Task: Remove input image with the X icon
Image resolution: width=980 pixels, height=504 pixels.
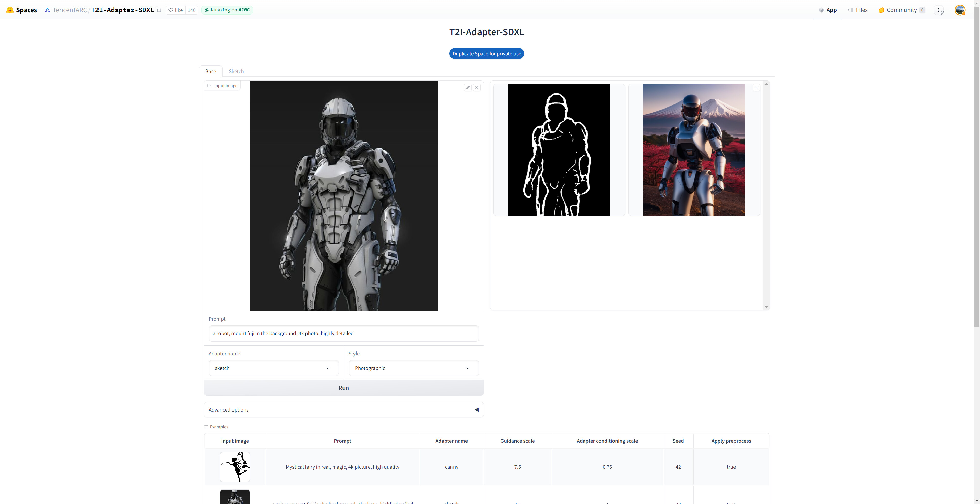Action: tap(477, 88)
